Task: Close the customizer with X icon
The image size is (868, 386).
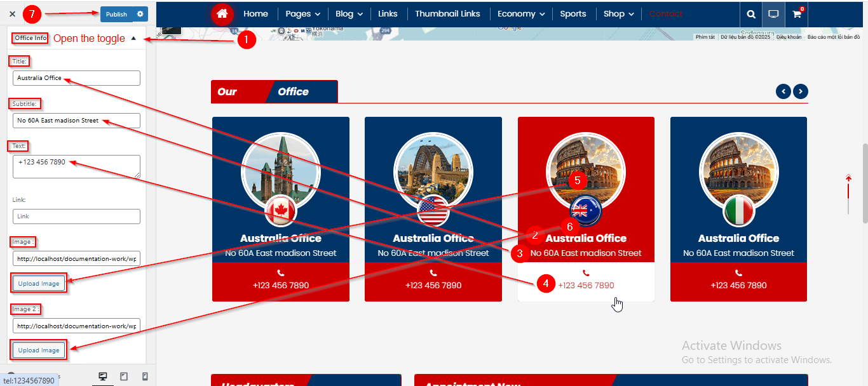Action: click(x=12, y=14)
